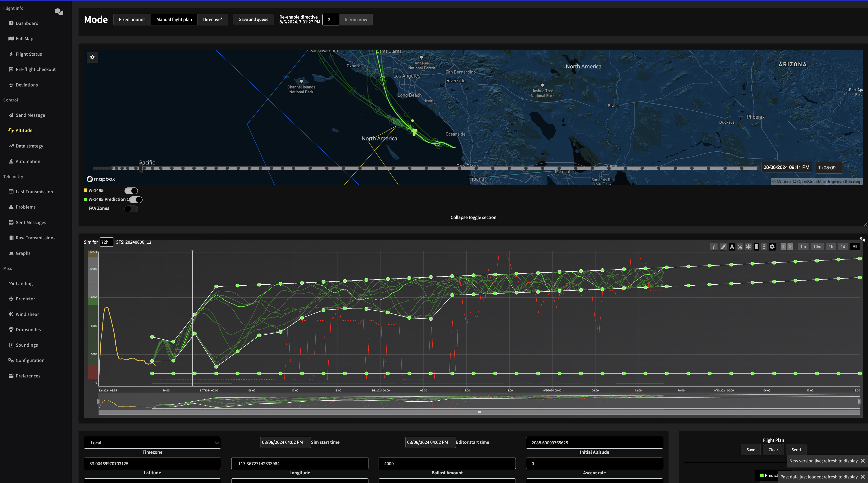868x483 pixels.
Task: Set chart range to All
Action: pyautogui.click(x=855, y=246)
